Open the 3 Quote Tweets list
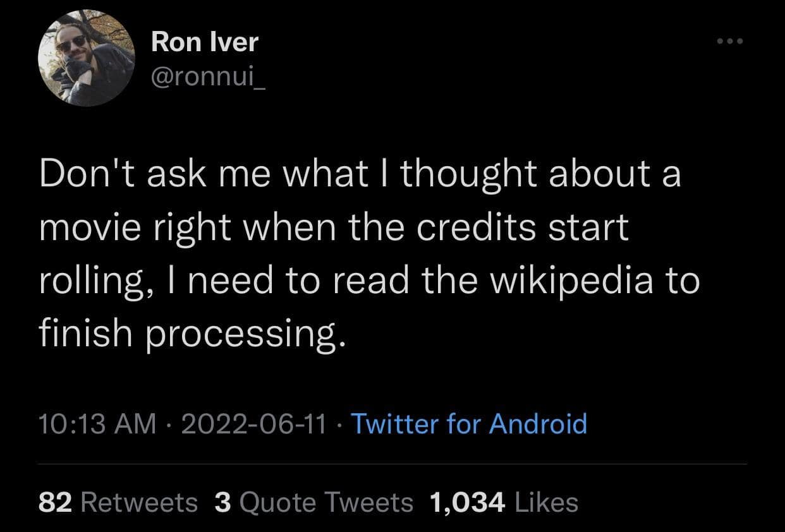The width and height of the screenshot is (785, 532). 313,503
